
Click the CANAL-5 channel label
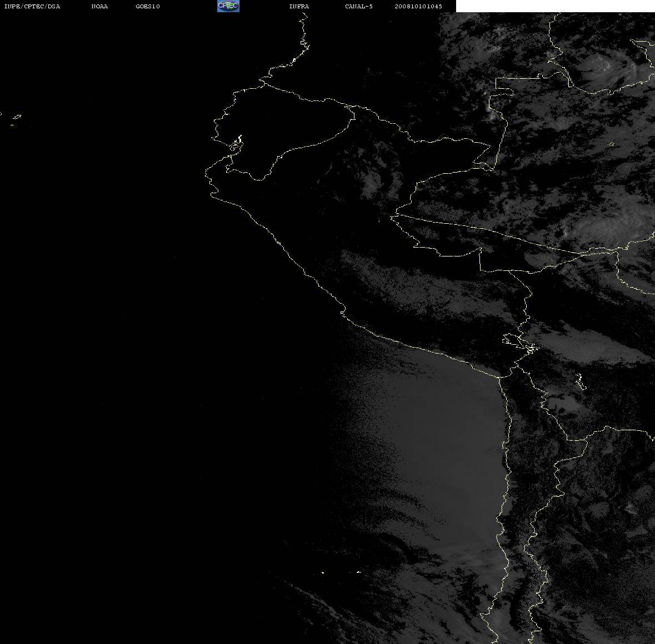359,6
